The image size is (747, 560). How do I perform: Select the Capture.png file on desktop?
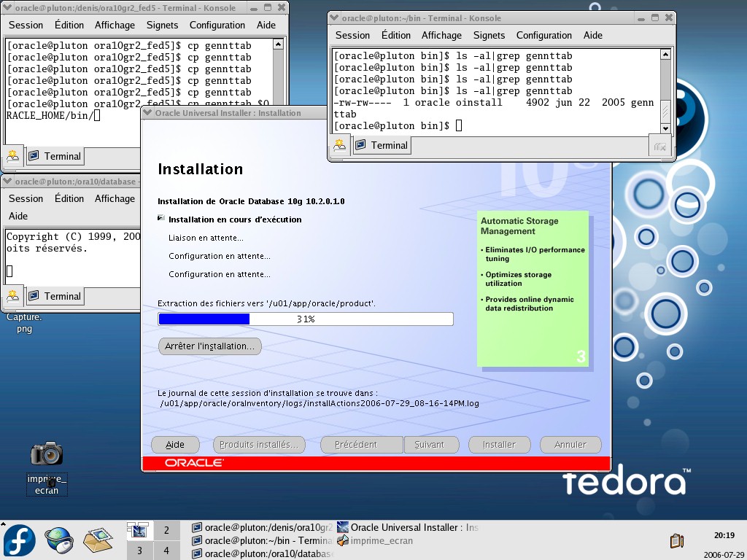coord(24,322)
